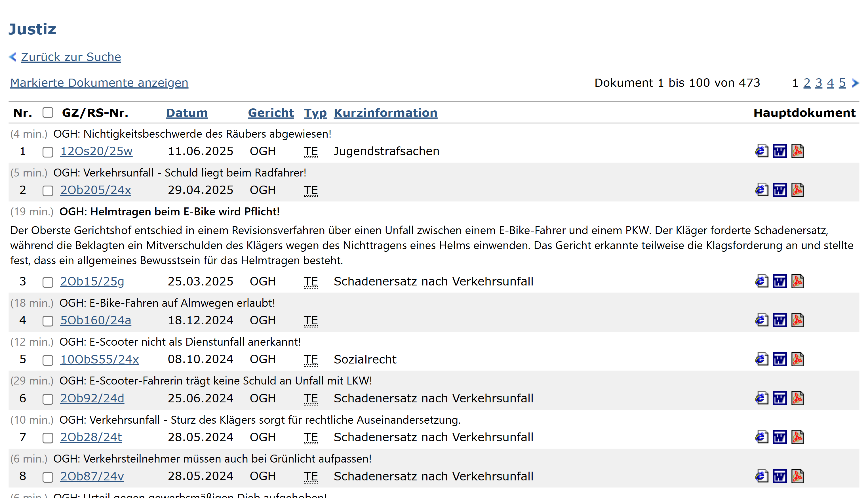The width and height of the screenshot is (868, 498).
Task: Tick the checkbox for row 6
Action: (48, 399)
